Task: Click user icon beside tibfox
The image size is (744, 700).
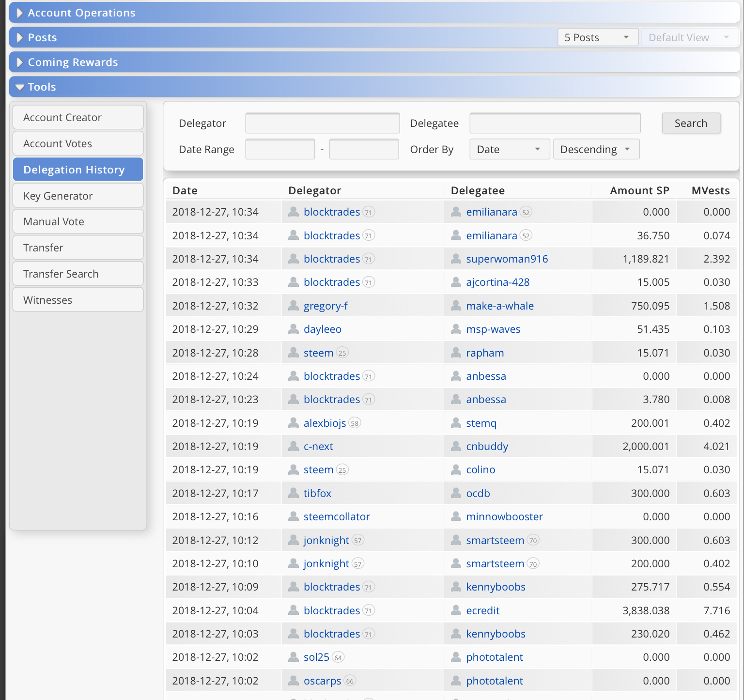Action: click(x=294, y=493)
